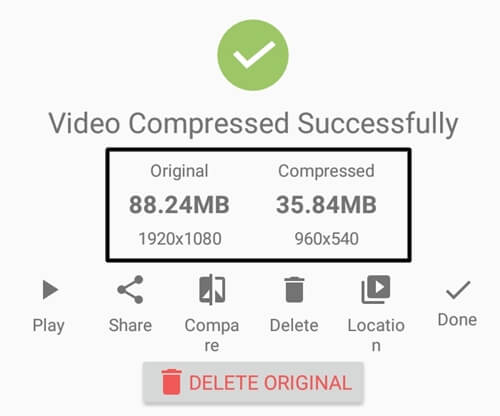Select the 960x540 compressed resolution text
The image size is (500, 416).
tap(327, 239)
